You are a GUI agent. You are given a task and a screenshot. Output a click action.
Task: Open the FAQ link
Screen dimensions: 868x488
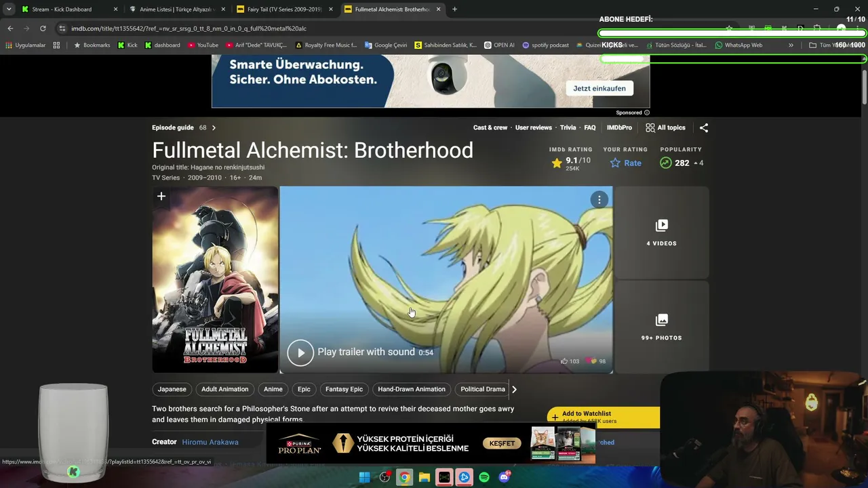[590, 127]
